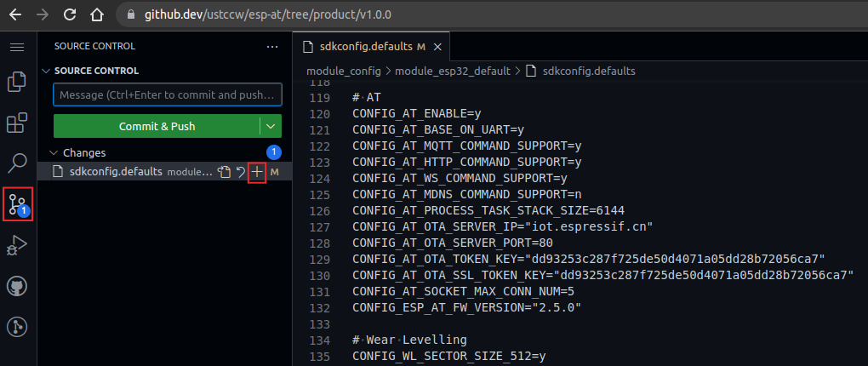Open Source Control view in activity bar
868x366 pixels.
[17, 204]
